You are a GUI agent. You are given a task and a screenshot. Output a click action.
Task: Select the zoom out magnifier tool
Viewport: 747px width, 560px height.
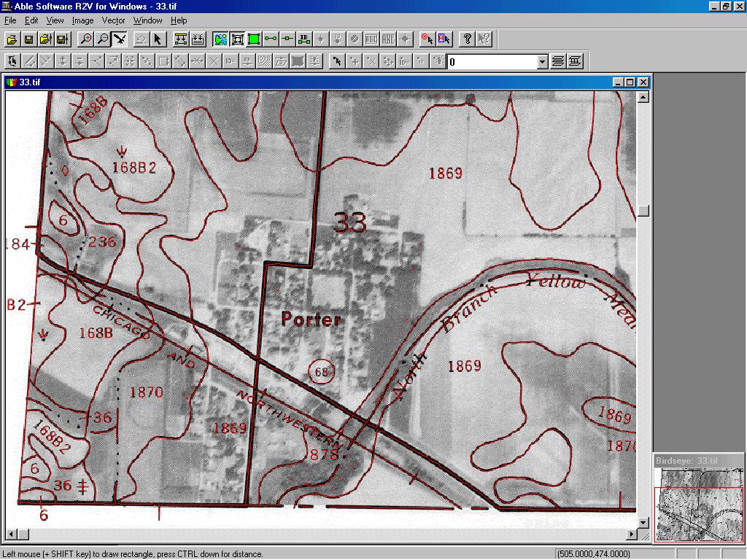point(102,39)
